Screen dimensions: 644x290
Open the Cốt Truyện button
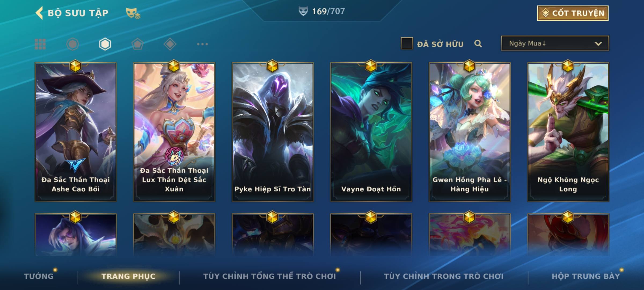click(573, 13)
